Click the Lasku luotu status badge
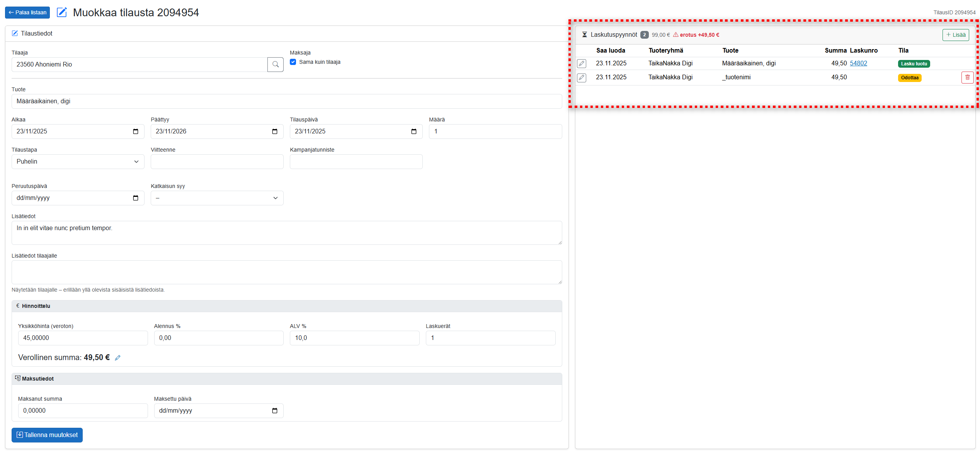The height and width of the screenshot is (456, 980). click(x=914, y=64)
